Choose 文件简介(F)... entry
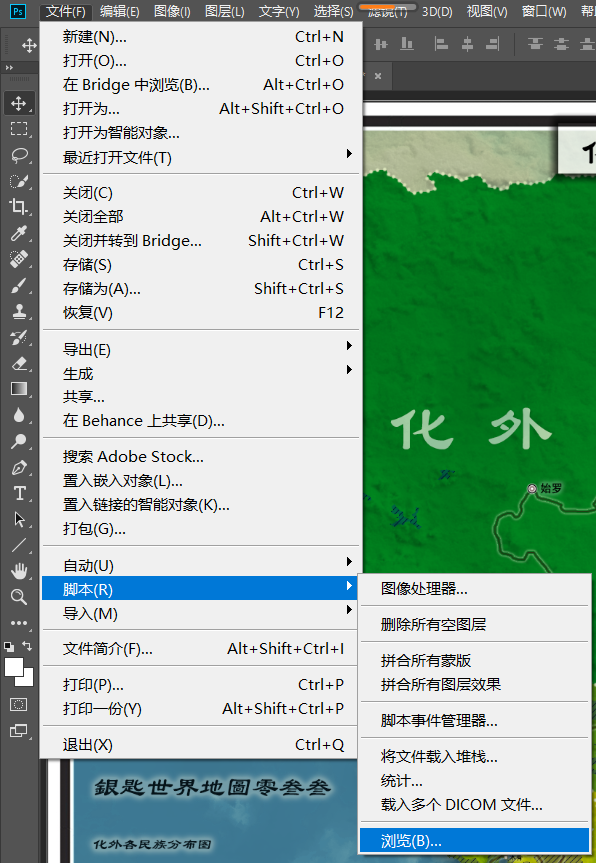The height and width of the screenshot is (863, 596). 201,649
